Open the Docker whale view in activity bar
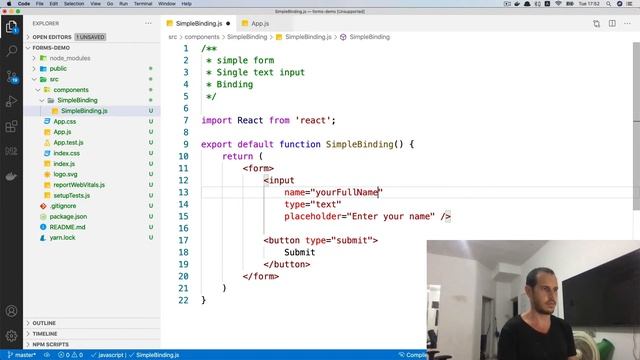The height and width of the screenshot is (360, 640). (11, 176)
